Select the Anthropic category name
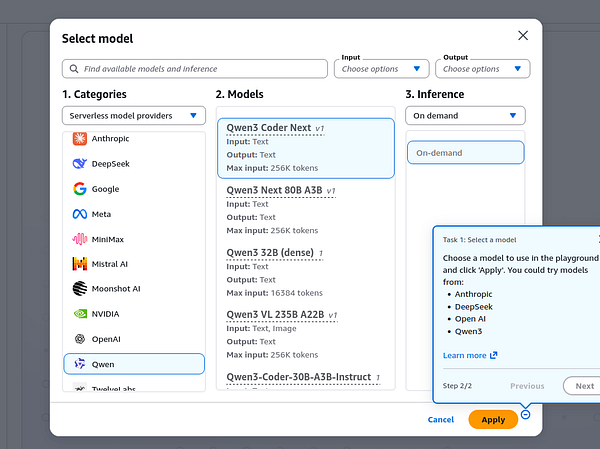This screenshot has width=600, height=449. (x=110, y=139)
